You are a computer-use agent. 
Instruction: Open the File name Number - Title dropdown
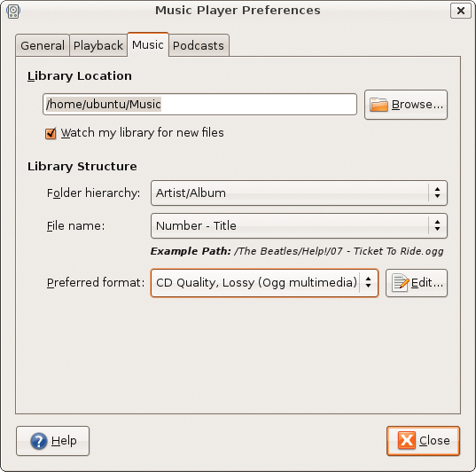coord(299,226)
